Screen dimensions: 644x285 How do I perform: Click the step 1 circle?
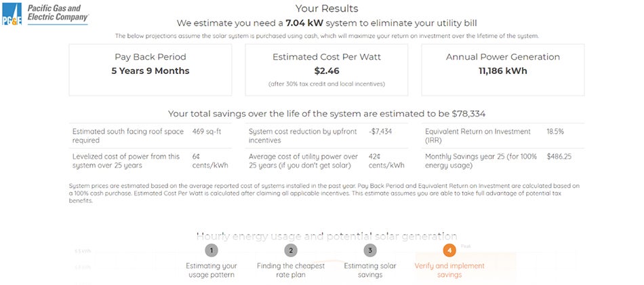pos(212,250)
